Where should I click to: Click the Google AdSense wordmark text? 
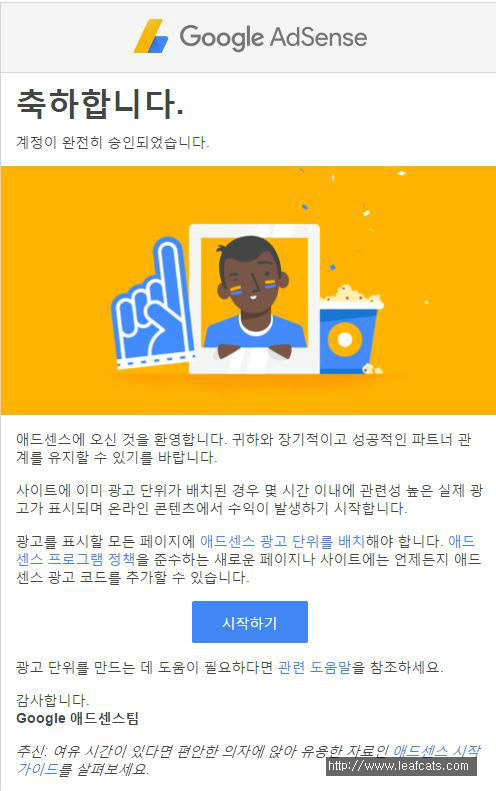(x=273, y=37)
